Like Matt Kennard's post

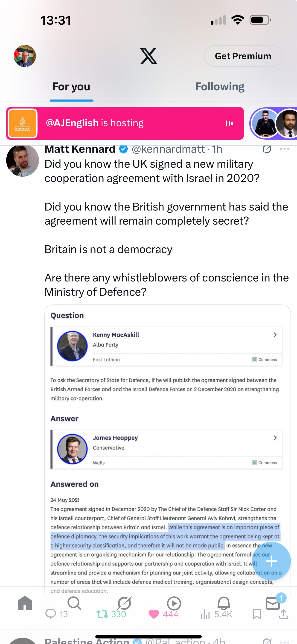coord(154,614)
